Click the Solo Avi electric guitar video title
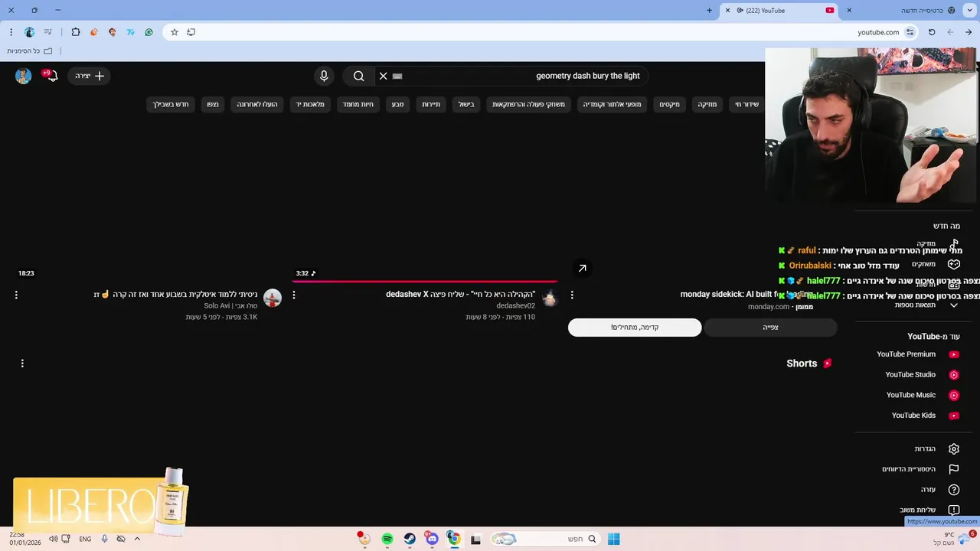The width and height of the screenshot is (980, 551). point(175,295)
